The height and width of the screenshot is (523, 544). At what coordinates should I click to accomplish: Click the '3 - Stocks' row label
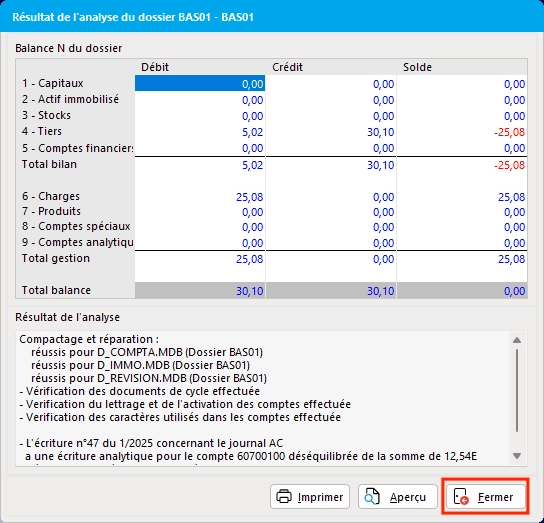46,115
